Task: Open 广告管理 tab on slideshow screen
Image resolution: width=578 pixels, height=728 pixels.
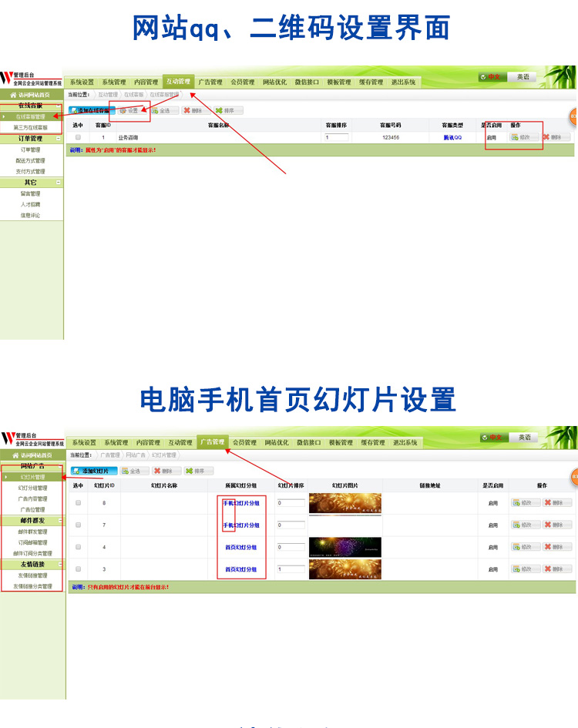Action: (x=213, y=442)
